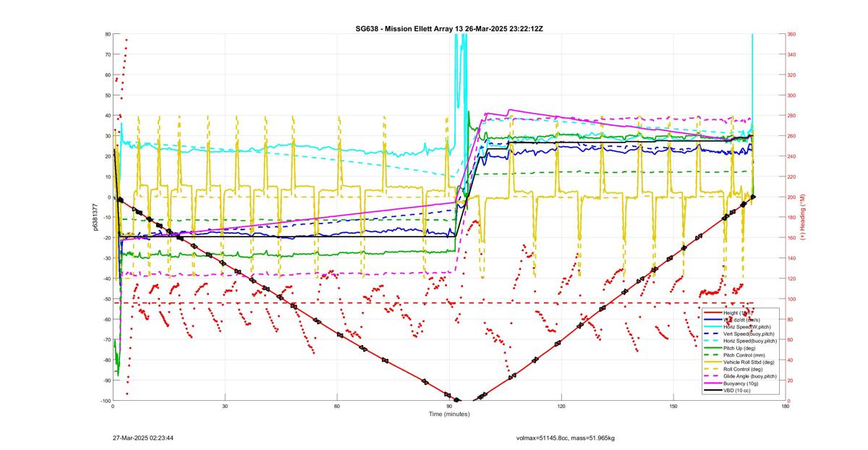This screenshot has height=450, width=868.
Task: Click the '100' tick on the red heading axis
Action: click(x=792, y=299)
